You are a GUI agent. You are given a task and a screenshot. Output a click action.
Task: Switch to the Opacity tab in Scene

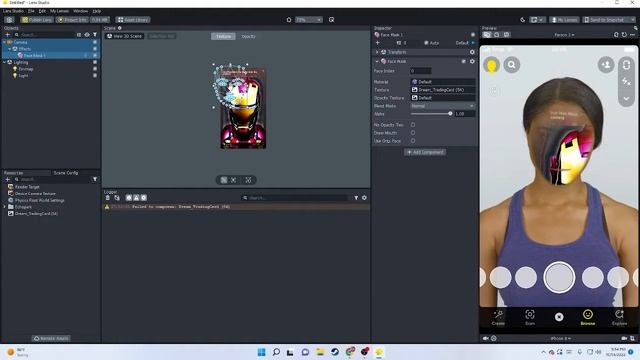[x=248, y=36]
